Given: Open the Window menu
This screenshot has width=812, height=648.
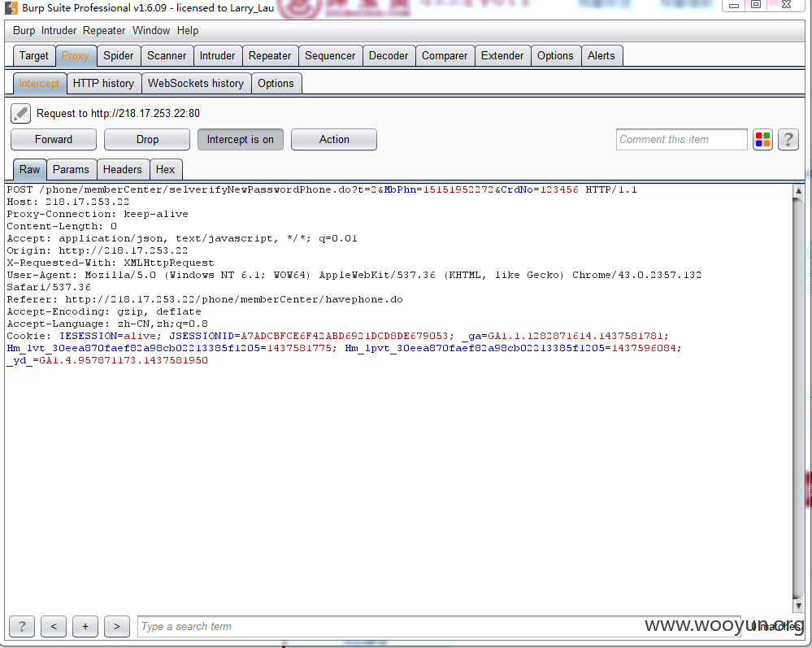Looking at the screenshot, I should (151, 31).
